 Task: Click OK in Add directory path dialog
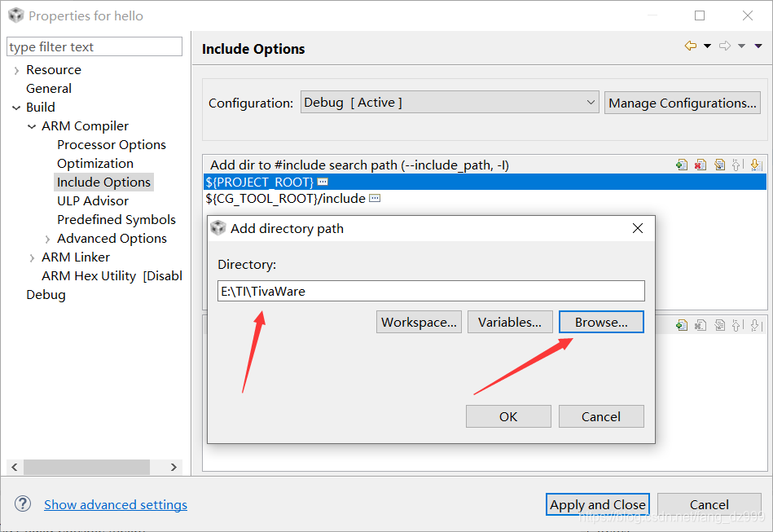pyautogui.click(x=508, y=416)
